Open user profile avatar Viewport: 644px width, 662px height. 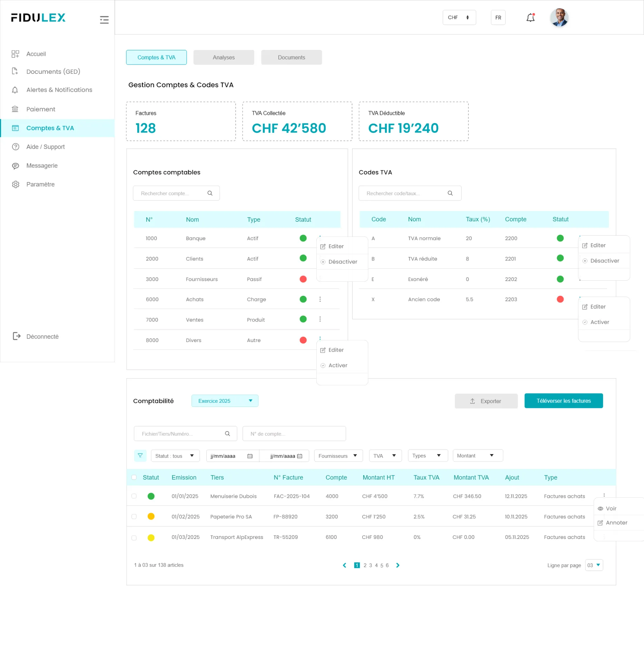[x=559, y=18]
